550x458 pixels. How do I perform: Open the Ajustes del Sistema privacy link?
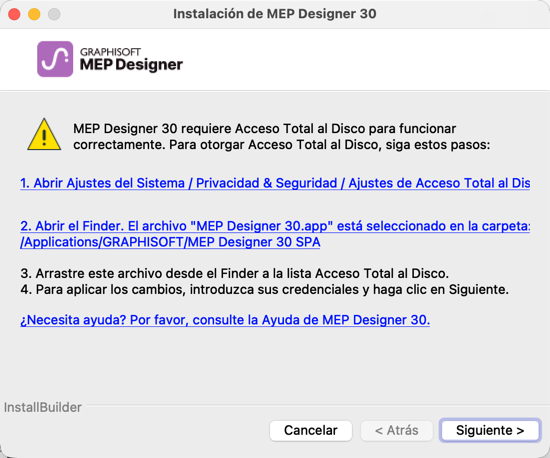tap(275, 183)
